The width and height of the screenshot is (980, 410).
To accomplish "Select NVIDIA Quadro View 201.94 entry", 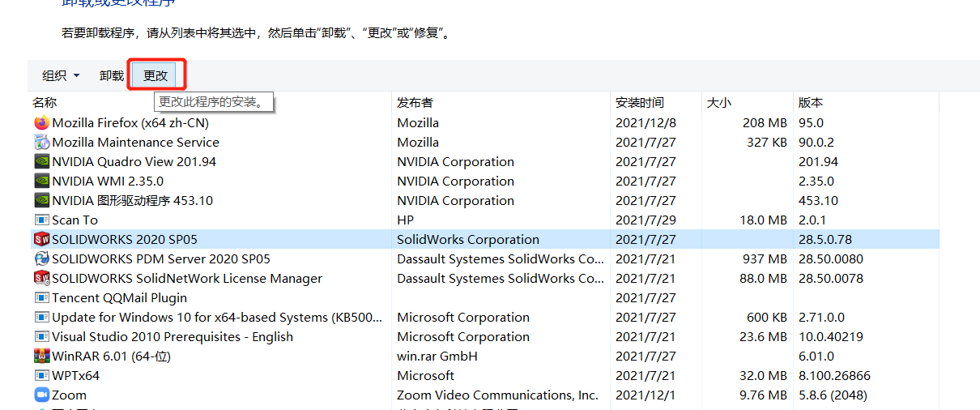I will coord(134,162).
